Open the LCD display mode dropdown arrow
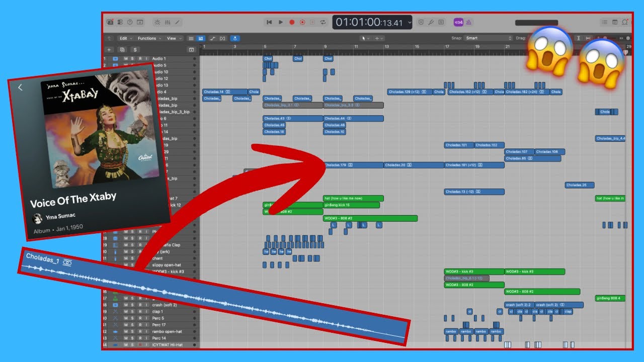The width and height of the screenshot is (644, 362). click(409, 22)
